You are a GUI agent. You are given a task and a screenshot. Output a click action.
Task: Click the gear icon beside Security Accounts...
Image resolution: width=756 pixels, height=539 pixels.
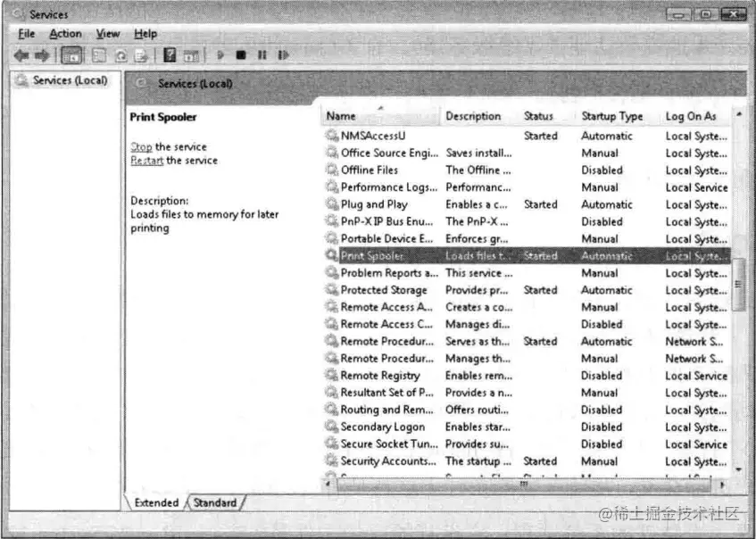click(332, 460)
